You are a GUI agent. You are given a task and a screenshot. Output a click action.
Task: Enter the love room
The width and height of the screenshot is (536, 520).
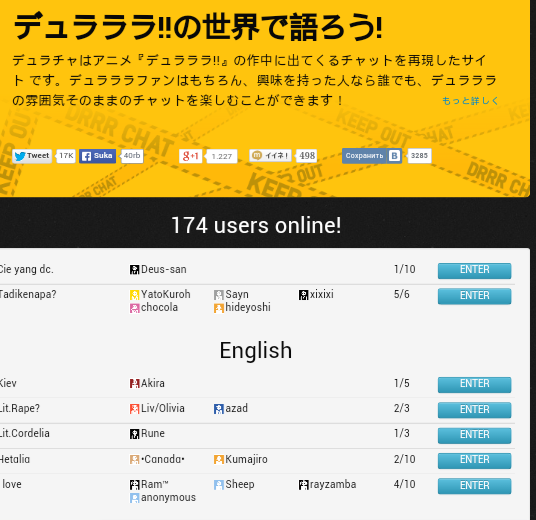[x=474, y=485]
